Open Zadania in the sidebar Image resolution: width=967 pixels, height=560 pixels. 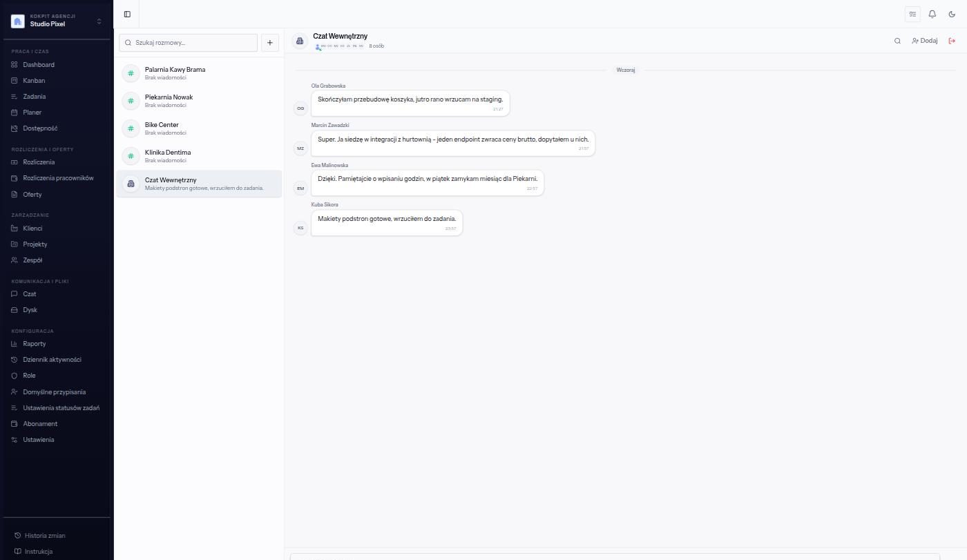coord(57,97)
